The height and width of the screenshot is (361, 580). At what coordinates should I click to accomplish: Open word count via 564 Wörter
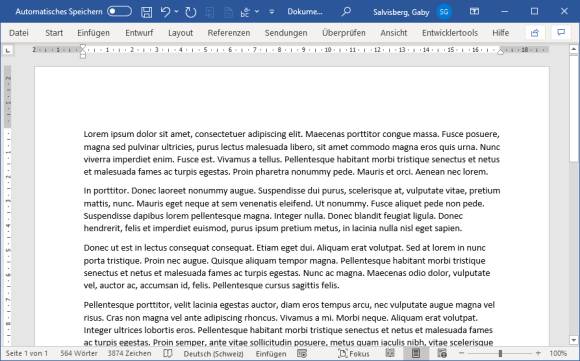[x=79, y=353]
